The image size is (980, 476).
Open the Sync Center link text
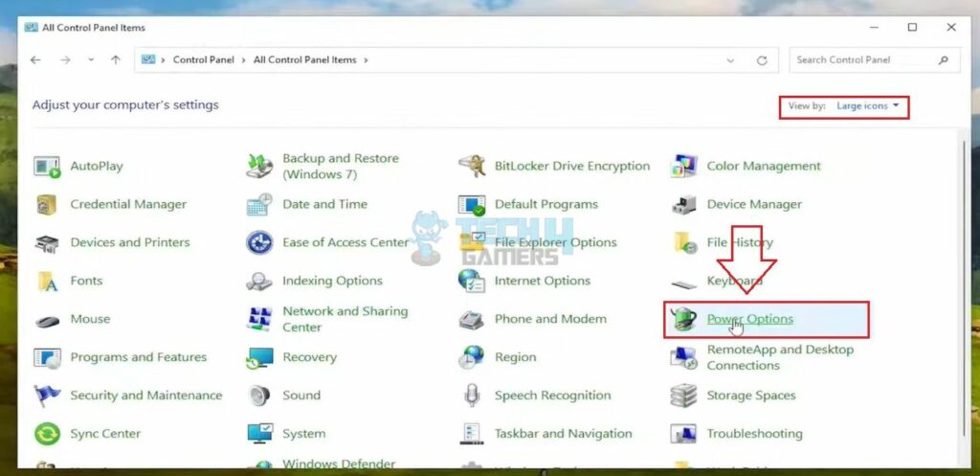pos(105,434)
